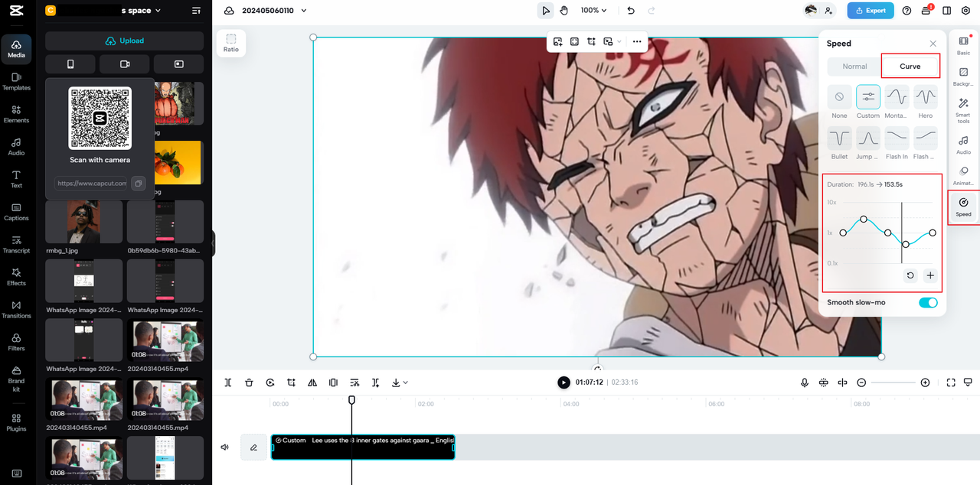Click the microphone record icon

coord(804,382)
